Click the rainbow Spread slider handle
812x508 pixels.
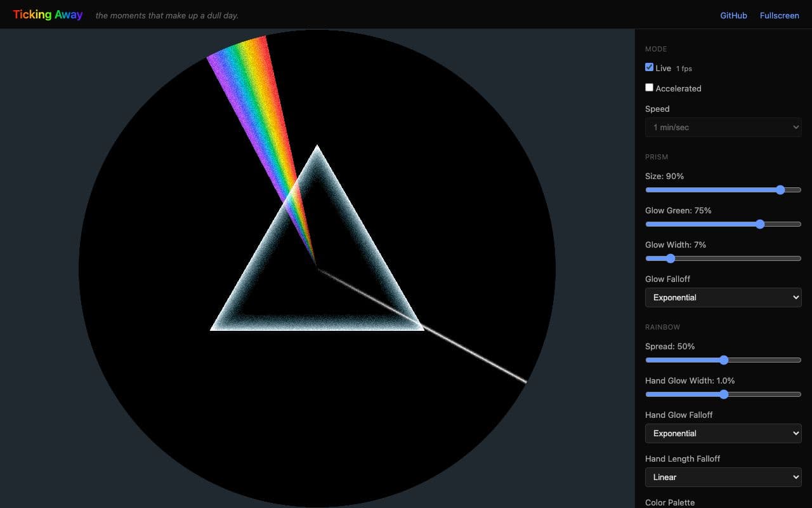coord(724,360)
